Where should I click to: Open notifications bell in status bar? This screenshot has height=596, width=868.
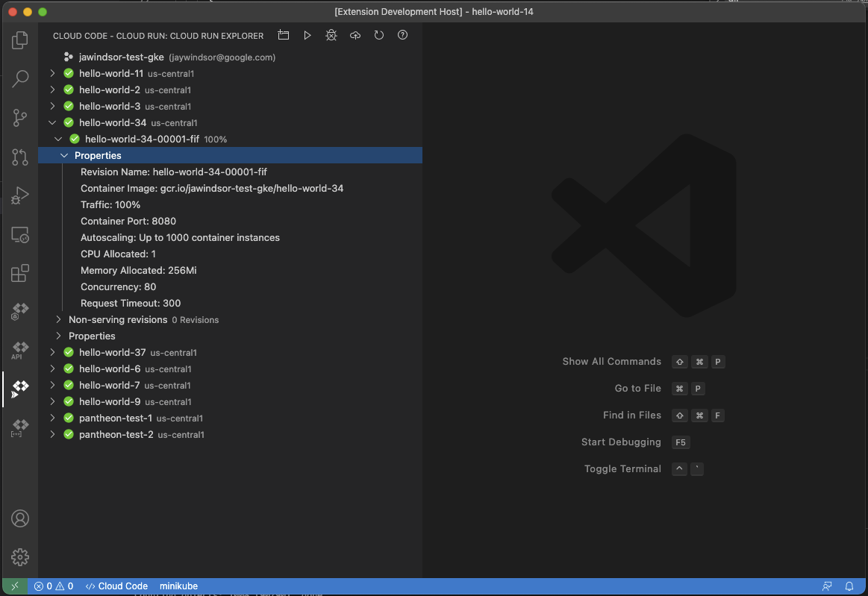(849, 586)
